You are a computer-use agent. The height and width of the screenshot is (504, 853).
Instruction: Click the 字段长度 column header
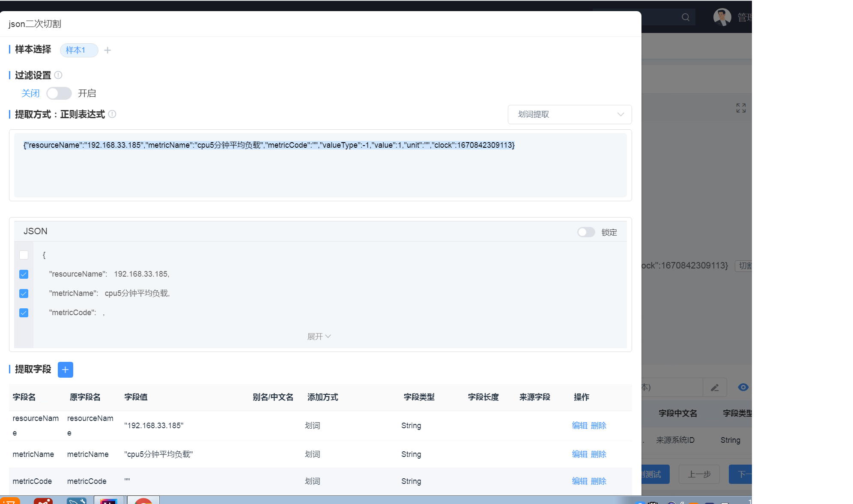click(483, 397)
